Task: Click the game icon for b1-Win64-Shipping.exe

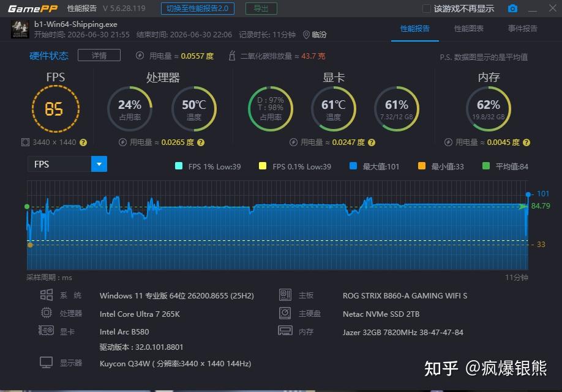Action: [x=20, y=29]
